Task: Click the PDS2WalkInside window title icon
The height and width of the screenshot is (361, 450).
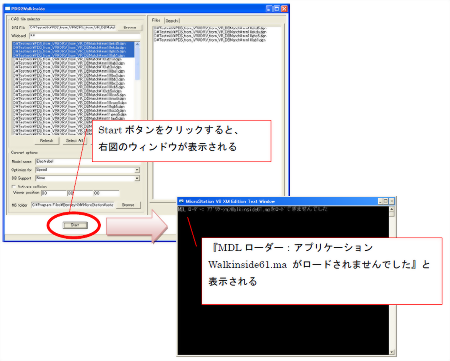Action: (8, 8)
